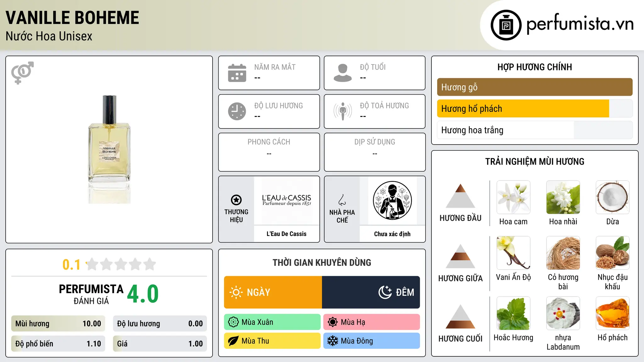Select the Dừa coconut note image
Viewport: 644px width, 362px height.
(613, 197)
